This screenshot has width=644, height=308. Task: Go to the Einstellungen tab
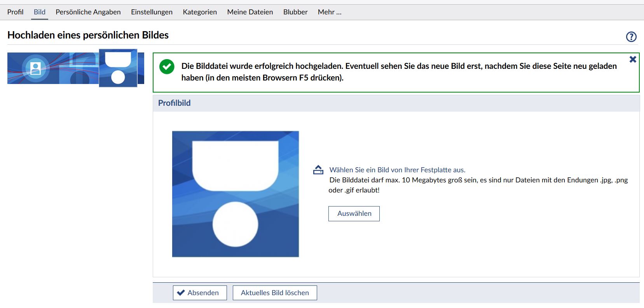coord(152,12)
